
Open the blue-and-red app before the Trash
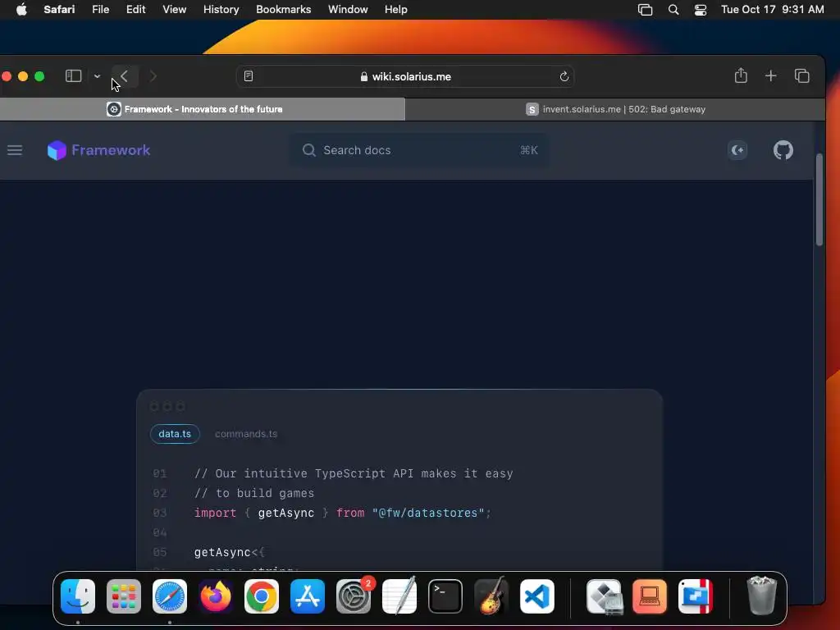tap(696, 596)
